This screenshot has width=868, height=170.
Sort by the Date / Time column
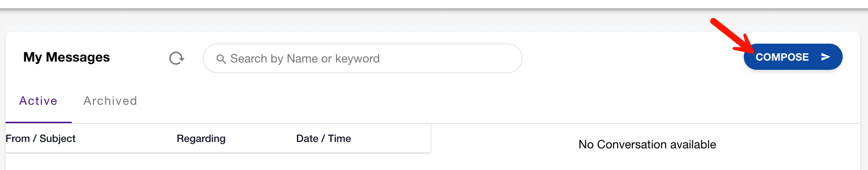tap(324, 138)
